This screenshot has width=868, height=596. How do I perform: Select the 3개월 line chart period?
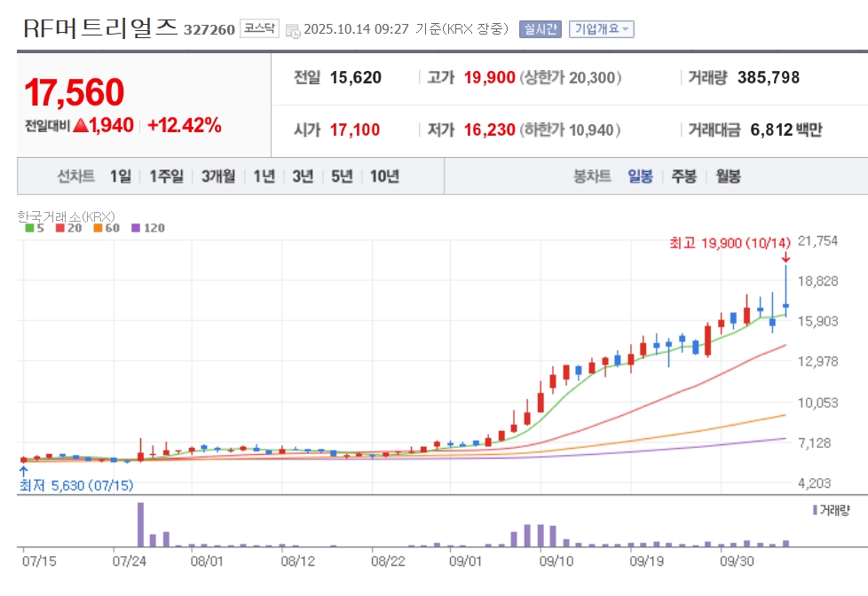tap(217, 176)
